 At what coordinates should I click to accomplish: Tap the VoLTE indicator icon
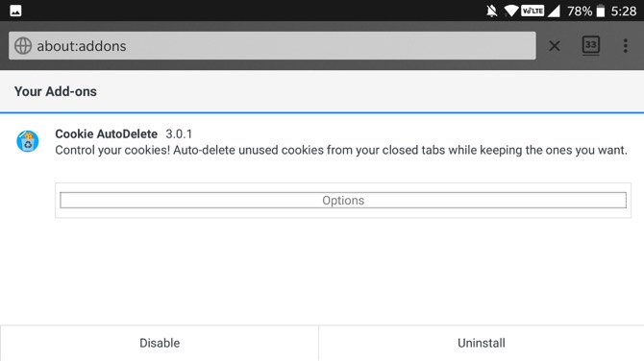[x=533, y=11]
